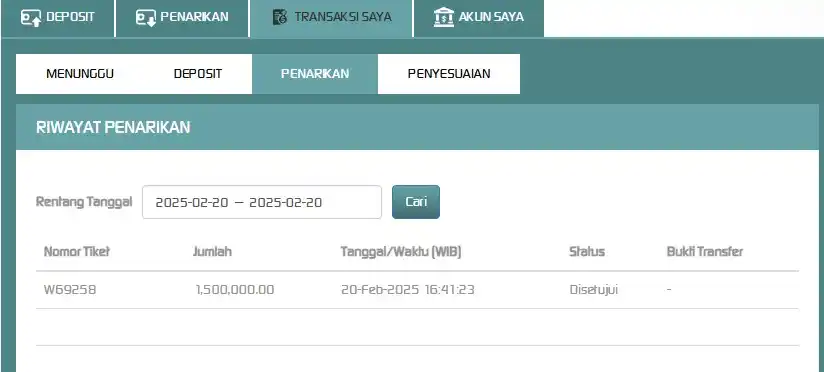
Task: Open the top DEPOSIT tab label
Action: pyautogui.click(x=70, y=17)
